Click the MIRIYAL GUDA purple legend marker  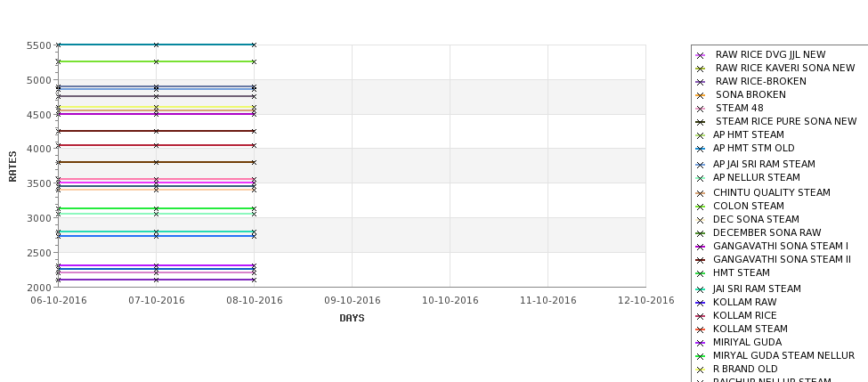(701, 343)
